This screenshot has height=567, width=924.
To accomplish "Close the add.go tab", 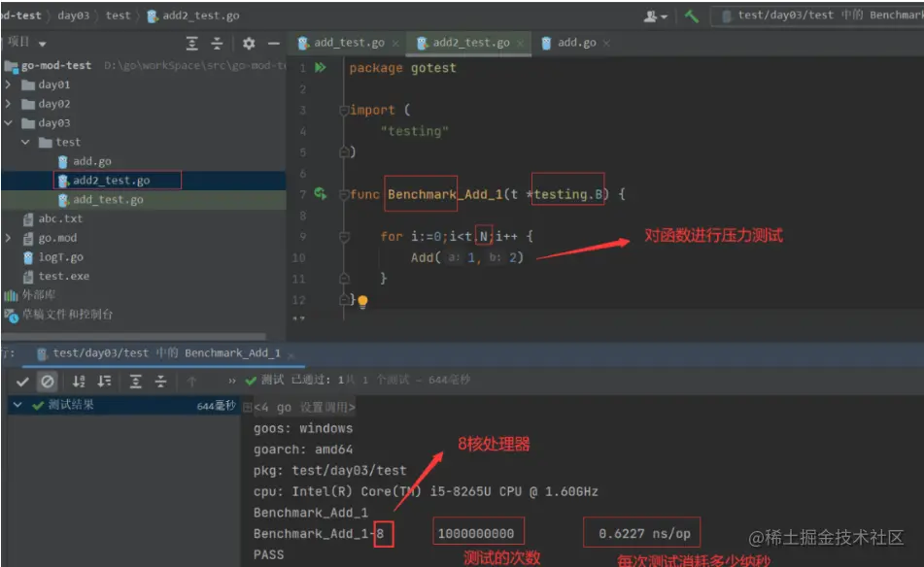I will pos(606,44).
